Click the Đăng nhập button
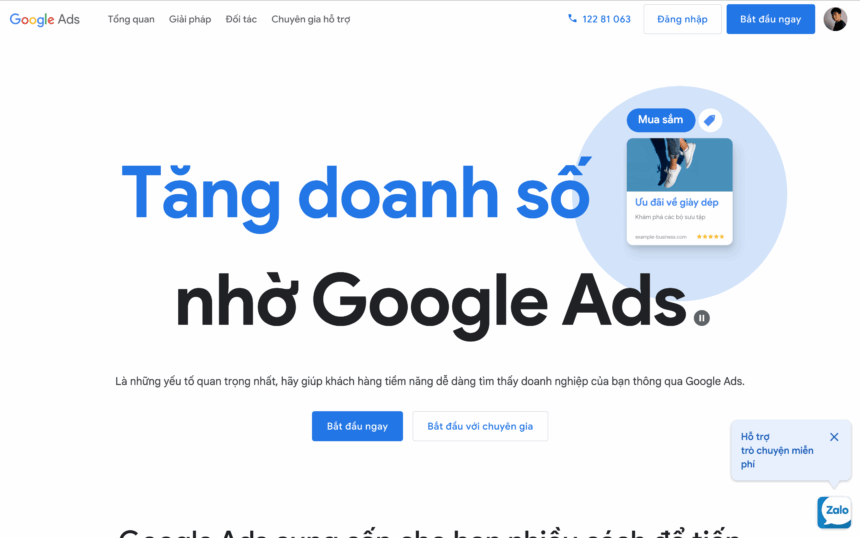Image resolution: width=860 pixels, height=538 pixels. (x=682, y=19)
